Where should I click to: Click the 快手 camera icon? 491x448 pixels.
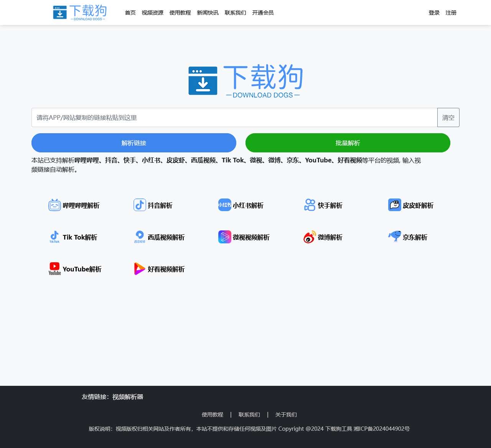click(x=310, y=205)
